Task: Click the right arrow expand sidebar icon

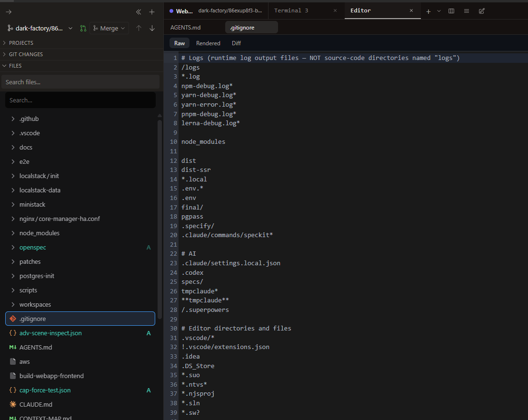Action: click(9, 12)
